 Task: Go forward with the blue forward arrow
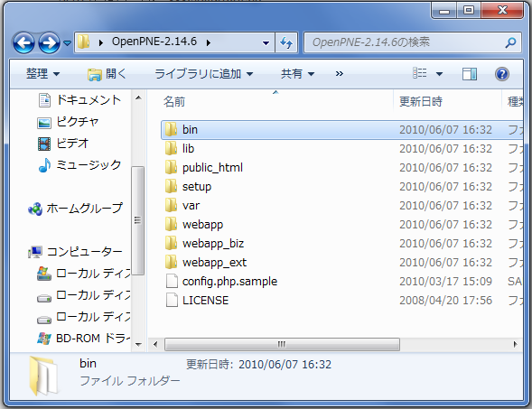(50, 43)
